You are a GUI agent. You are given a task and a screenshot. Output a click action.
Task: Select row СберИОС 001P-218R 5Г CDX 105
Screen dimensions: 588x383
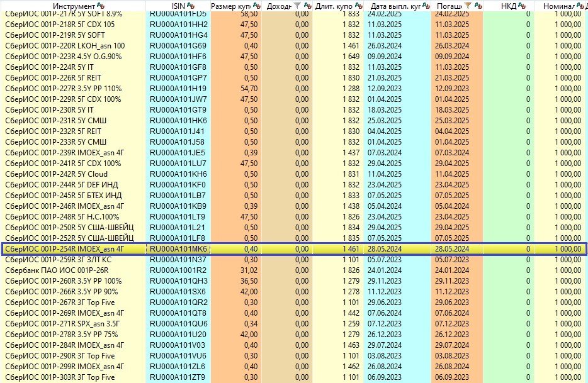click(x=294, y=25)
